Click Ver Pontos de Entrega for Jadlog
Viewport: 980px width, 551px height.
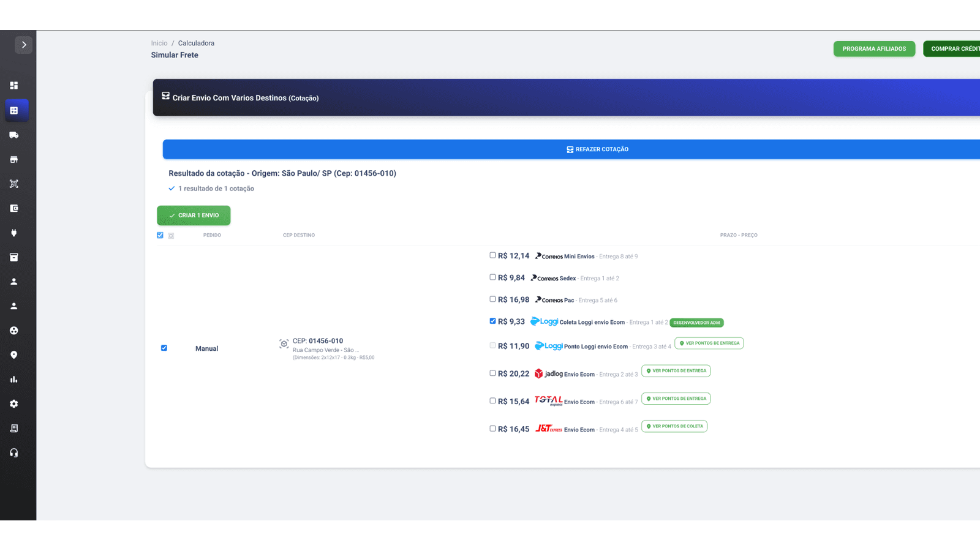point(676,371)
